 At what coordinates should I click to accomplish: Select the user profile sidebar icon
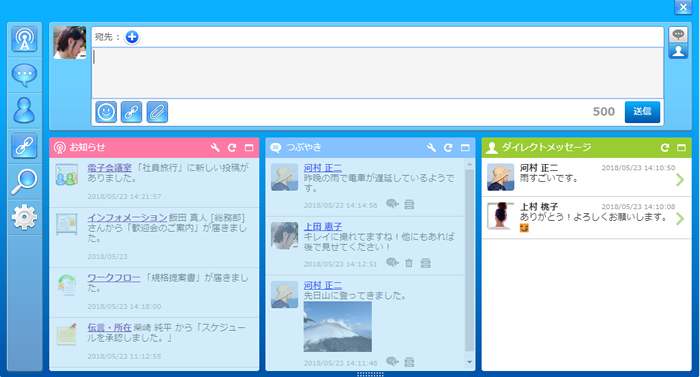pos(24,110)
